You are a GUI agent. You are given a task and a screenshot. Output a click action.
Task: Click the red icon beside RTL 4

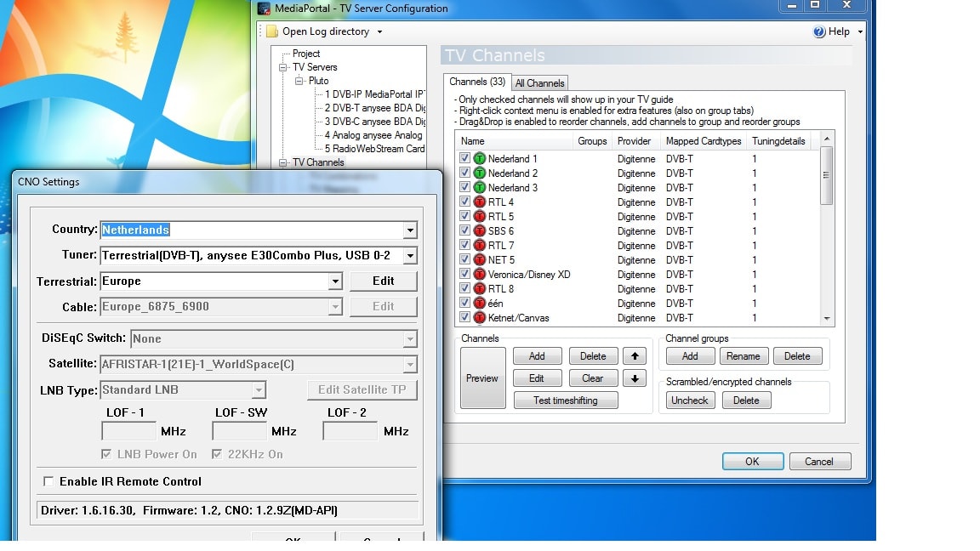click(480, 202)
